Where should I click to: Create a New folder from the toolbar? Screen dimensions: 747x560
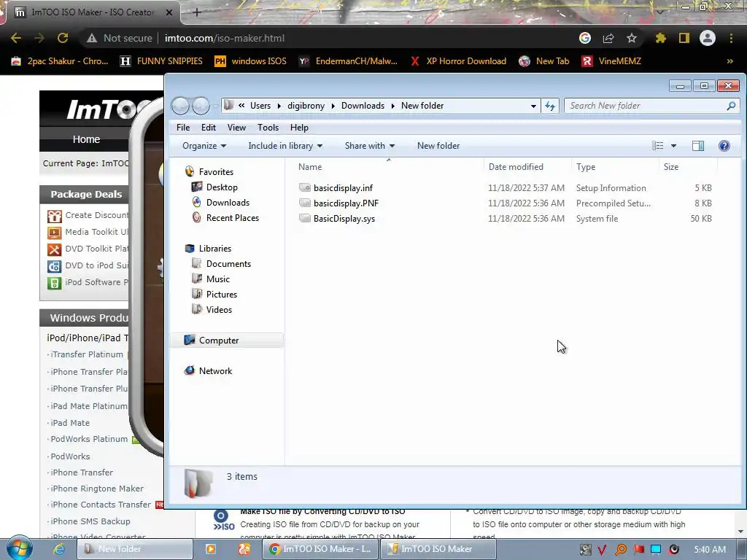point(438,146)
